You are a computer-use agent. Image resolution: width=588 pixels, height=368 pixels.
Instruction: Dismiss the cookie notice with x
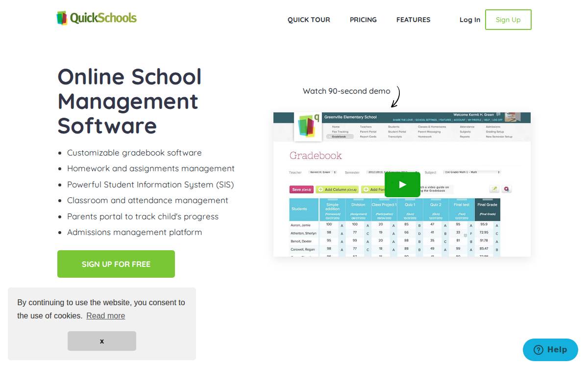point(102,341)
